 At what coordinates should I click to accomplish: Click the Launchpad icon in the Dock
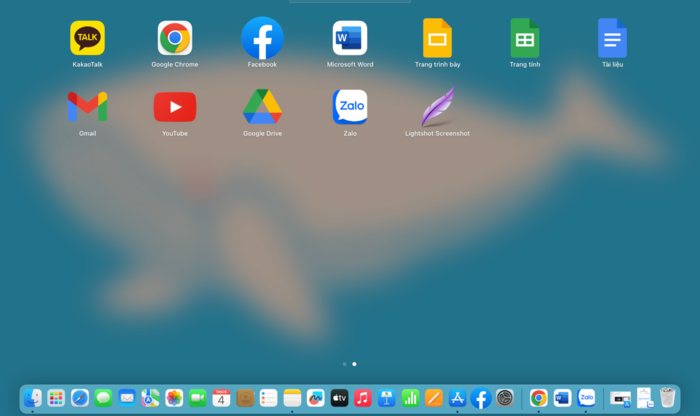point(56,398)
